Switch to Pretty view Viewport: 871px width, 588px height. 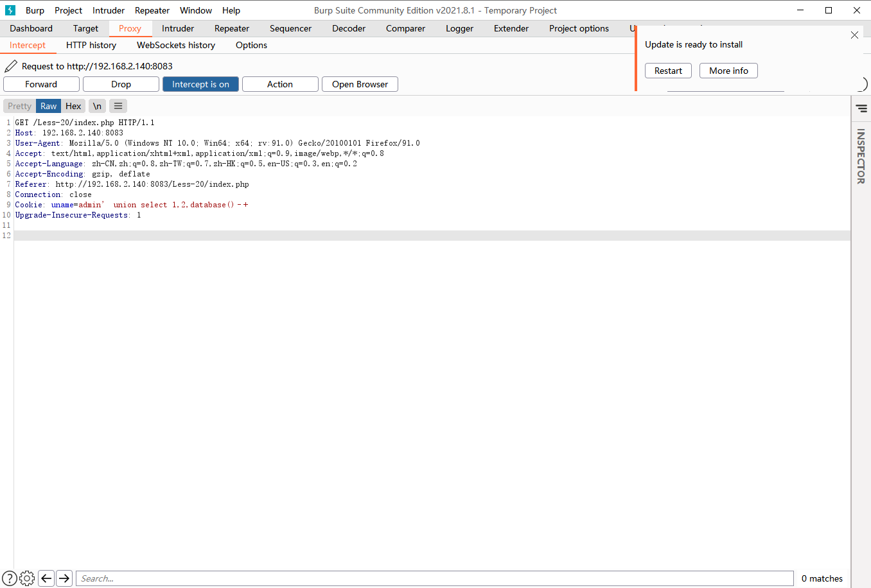pos(19,106)
